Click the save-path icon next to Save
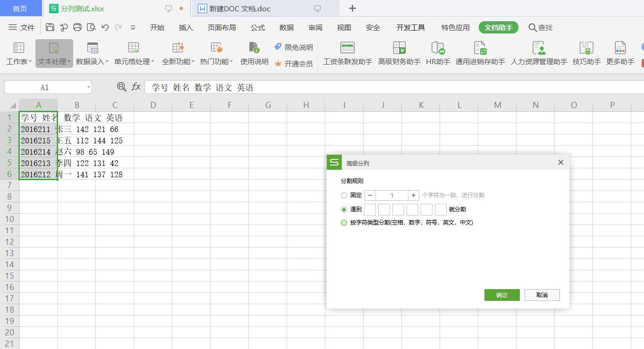The height and width of the screenshot is (349, 644). 64,27
